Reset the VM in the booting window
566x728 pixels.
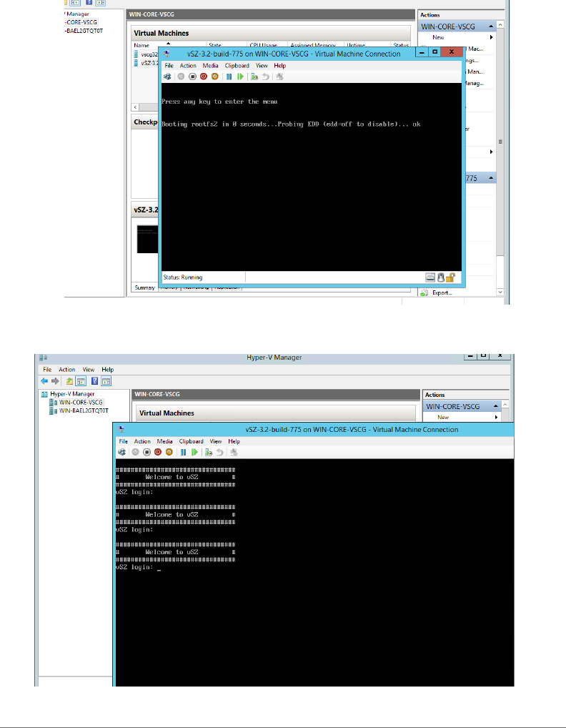240,77
